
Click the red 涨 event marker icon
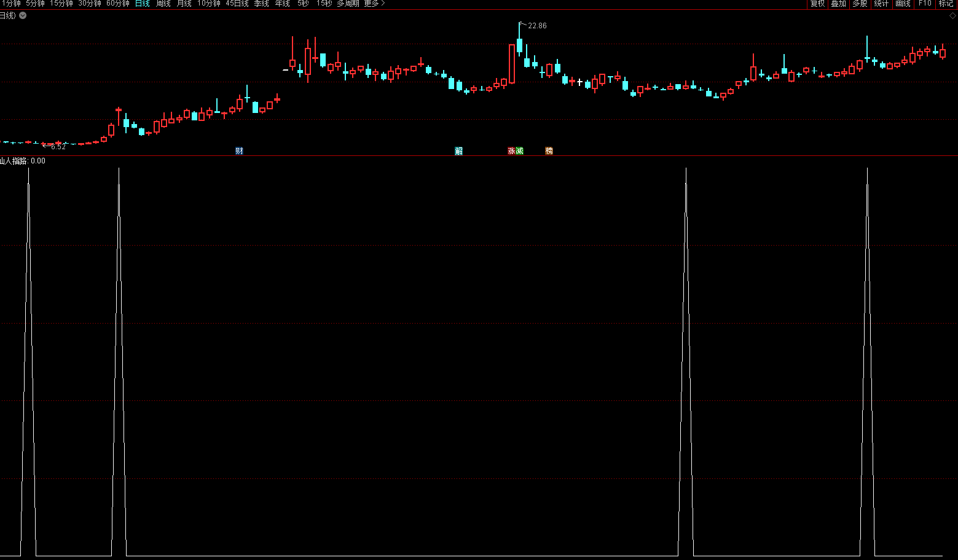tap(511, 151)
